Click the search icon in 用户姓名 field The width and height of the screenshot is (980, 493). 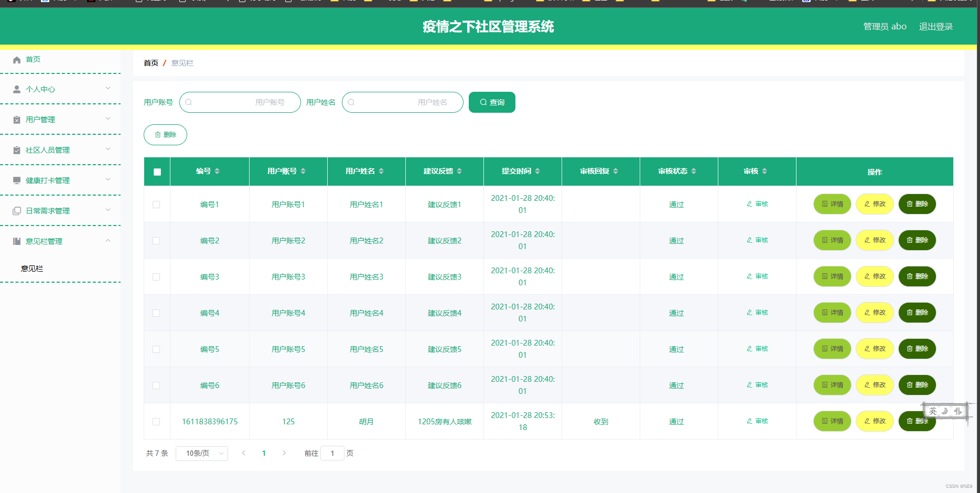pyautogui.click(x=351, y=102)
